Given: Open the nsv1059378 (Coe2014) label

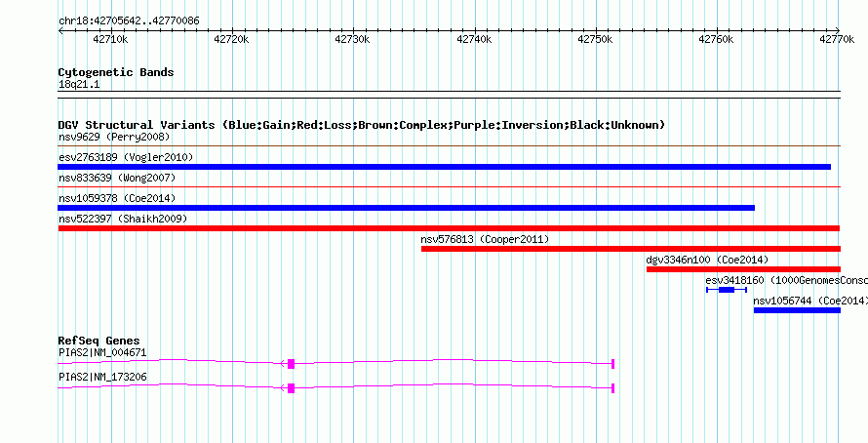Looking at the screenshot, I should click(117, 198).
